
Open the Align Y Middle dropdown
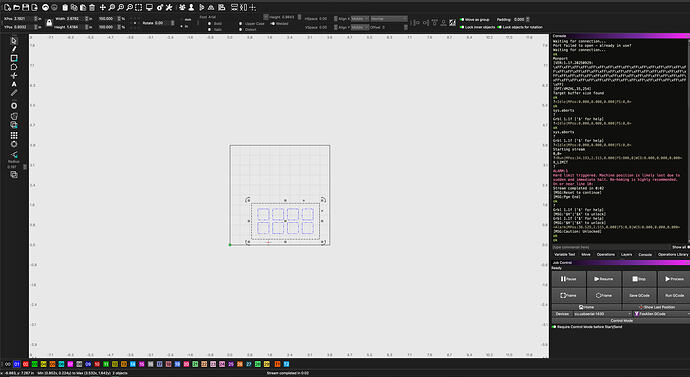tap(360, 27)
